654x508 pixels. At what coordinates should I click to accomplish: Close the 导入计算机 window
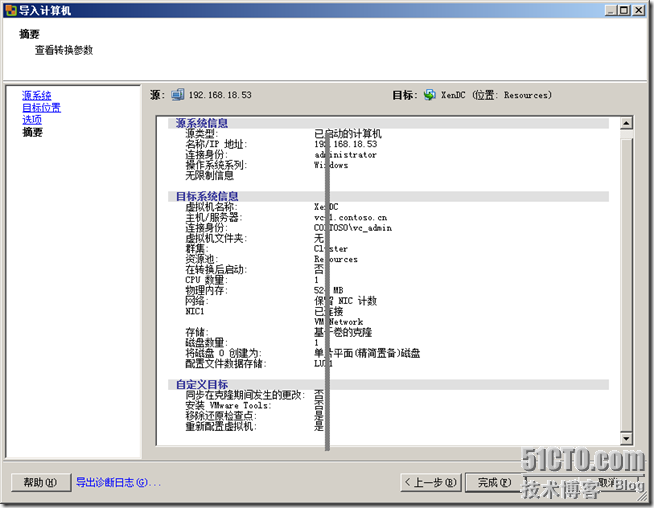pyautogui.click(x=639, y=10)
